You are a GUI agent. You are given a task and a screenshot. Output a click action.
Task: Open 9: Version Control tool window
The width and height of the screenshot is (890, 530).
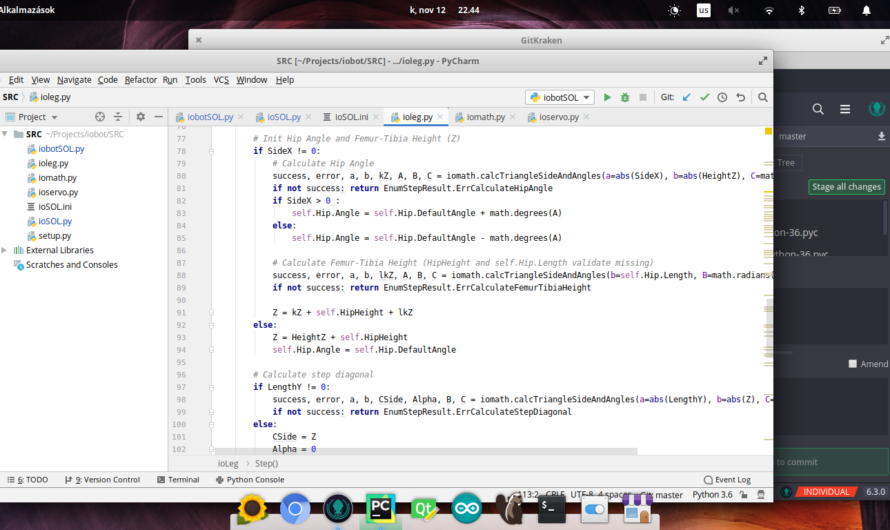point(102,480)
